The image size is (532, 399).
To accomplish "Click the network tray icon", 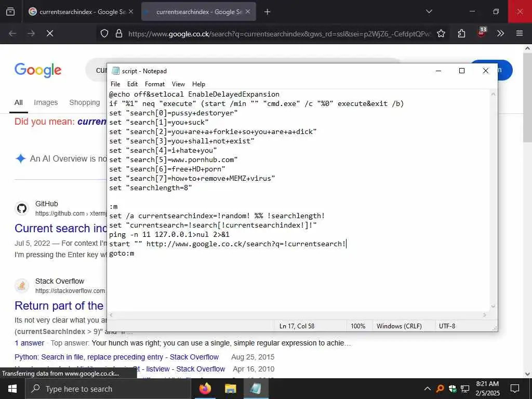I will 465,389.
